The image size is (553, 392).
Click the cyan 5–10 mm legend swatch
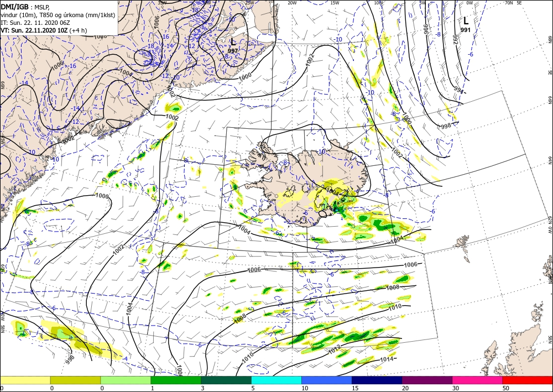pyautogui.click(x=276, y=380)
